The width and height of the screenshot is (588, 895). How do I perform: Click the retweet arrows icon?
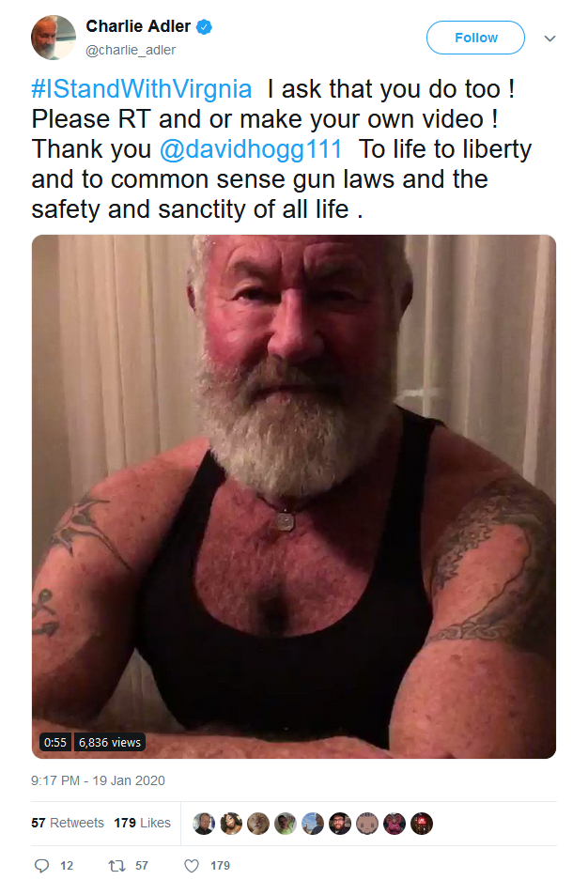point(117,865)
